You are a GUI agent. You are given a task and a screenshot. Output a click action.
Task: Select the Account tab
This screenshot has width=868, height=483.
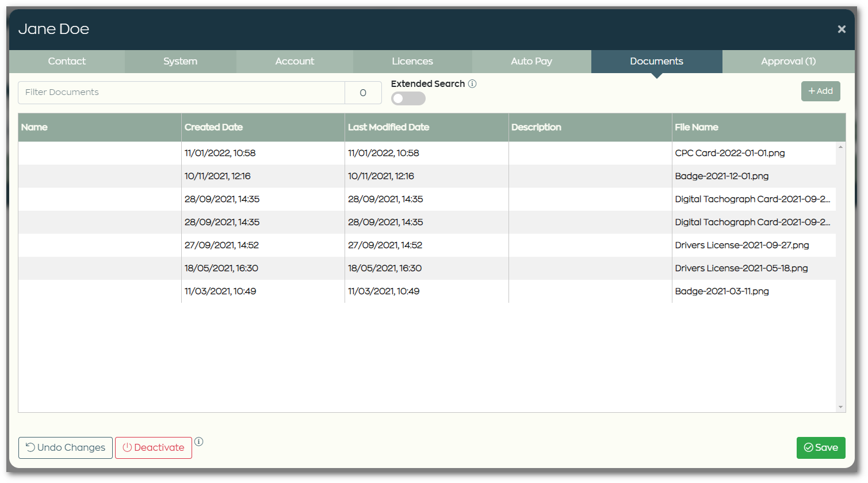tap(295, 61)
